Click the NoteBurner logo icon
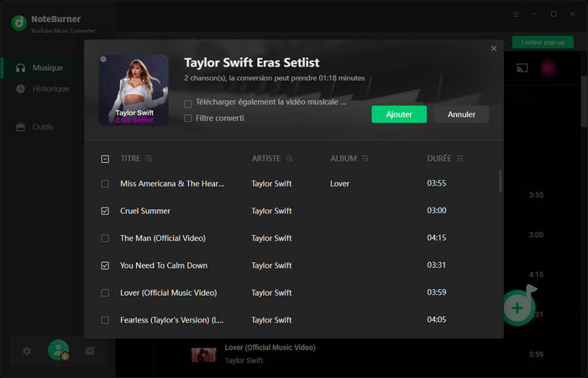588x378 pixels. [18, 23]
